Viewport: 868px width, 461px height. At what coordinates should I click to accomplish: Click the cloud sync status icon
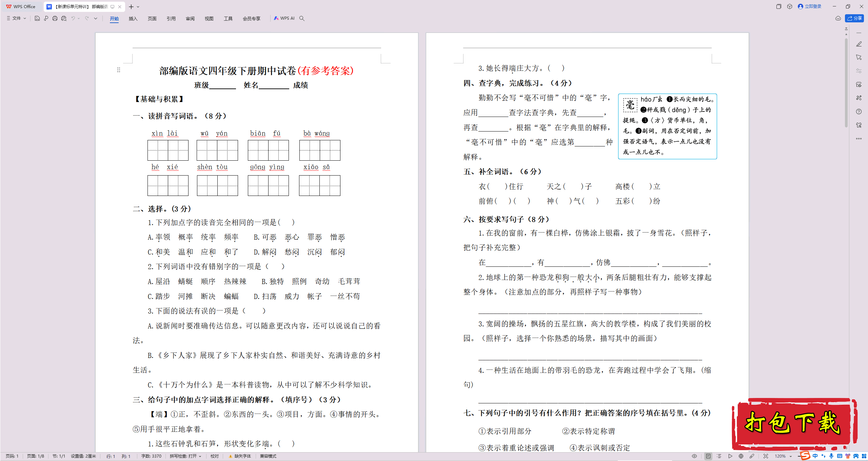click(838, 18)
